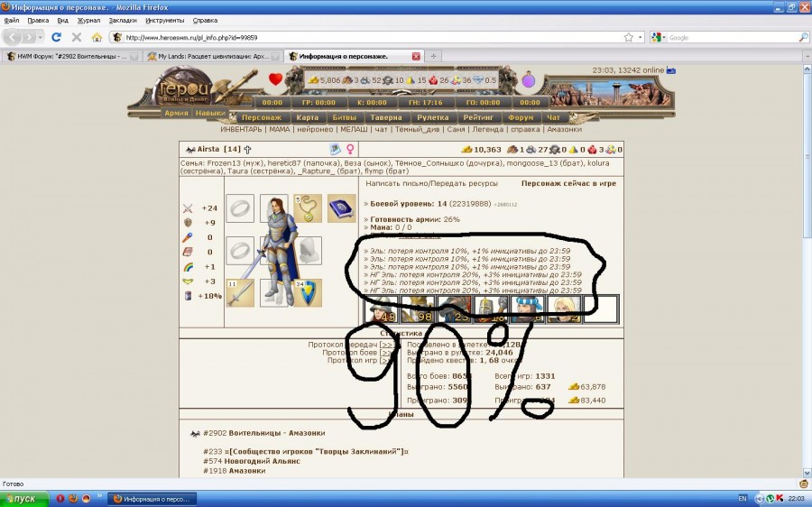The image size is (812, 507).
Task: Open the scroll icon beside gender symbol
Action: (x=335, y=149)
